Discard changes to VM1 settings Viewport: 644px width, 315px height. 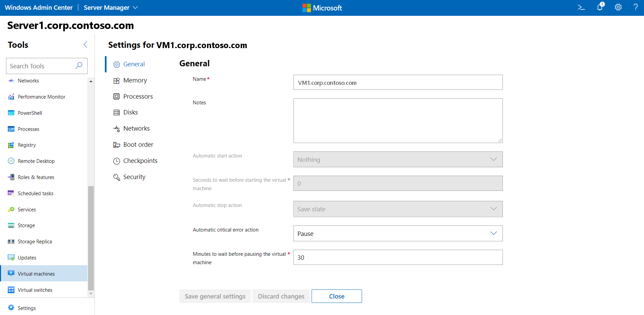(281, 296)
